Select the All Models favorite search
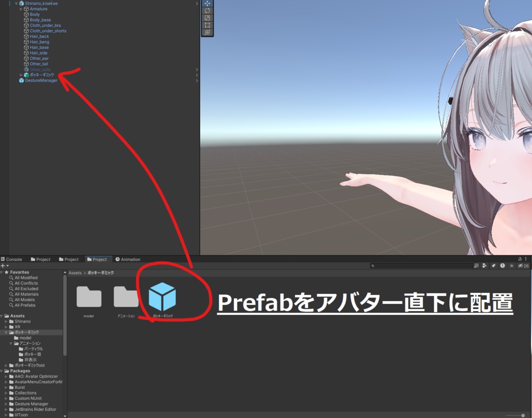The width and height of the screenshot is (532, 418). click(x=25, y=300)
